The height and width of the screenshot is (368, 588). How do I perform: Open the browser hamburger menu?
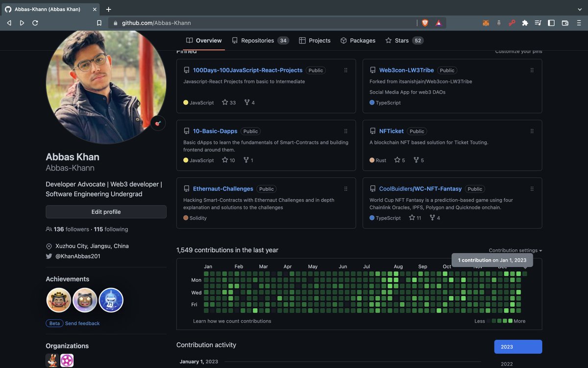click(x=579, y=23)
